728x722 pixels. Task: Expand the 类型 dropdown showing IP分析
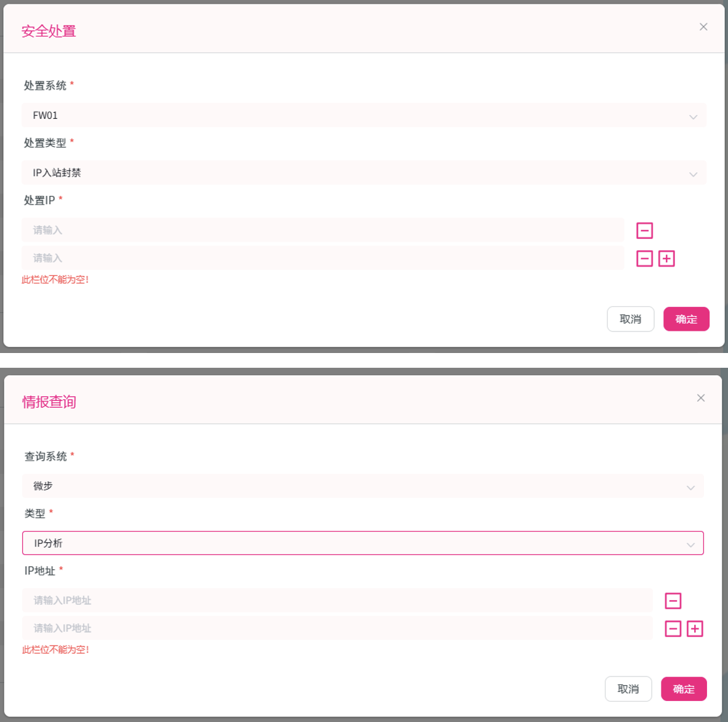(363, 543)
